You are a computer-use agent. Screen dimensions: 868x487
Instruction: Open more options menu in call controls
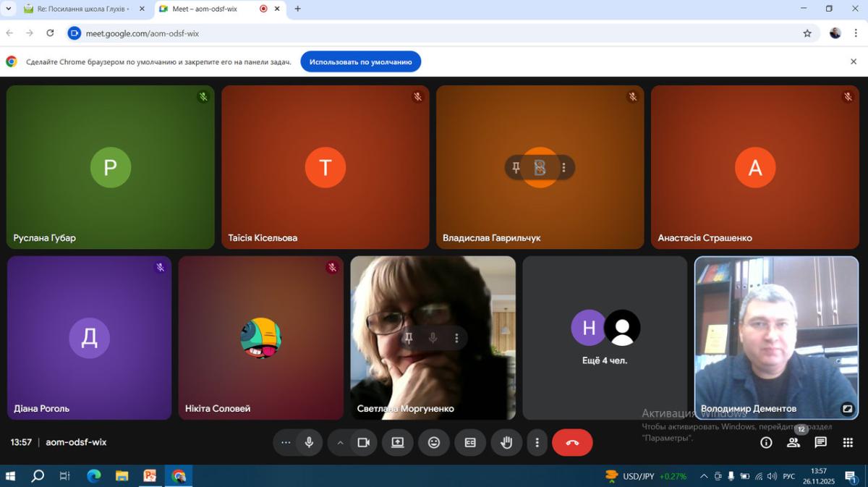537,443
